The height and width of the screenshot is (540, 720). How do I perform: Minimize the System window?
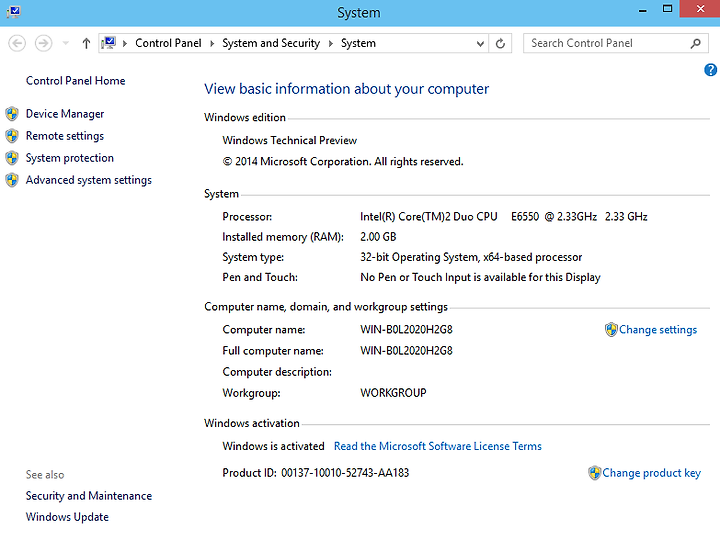[643, 9]
